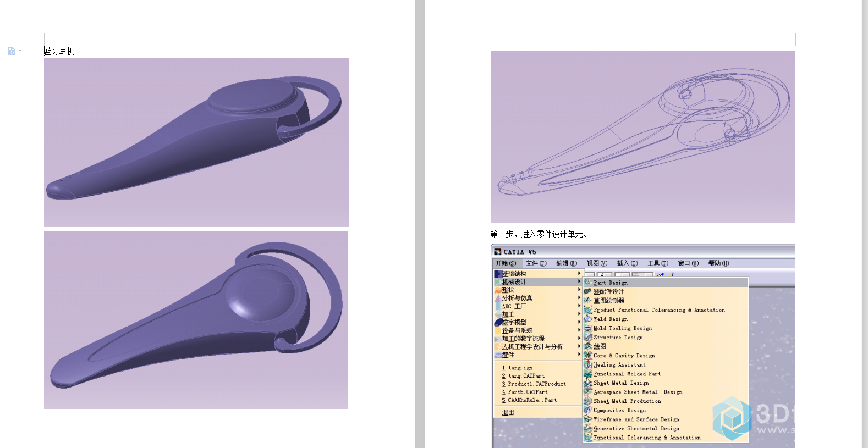The height and width of the screenshot is (448, 868).
Task: Click the 智件 menu entry icon
Action: (498, 355)
